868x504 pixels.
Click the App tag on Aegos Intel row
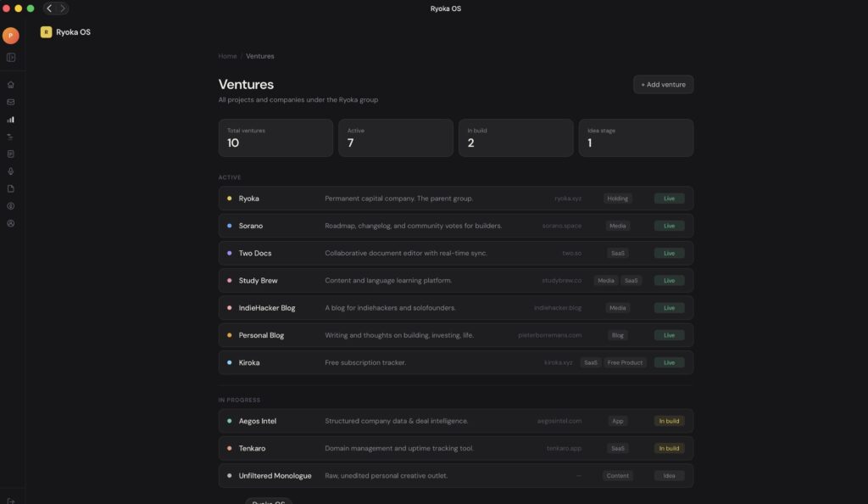(617, 421)
